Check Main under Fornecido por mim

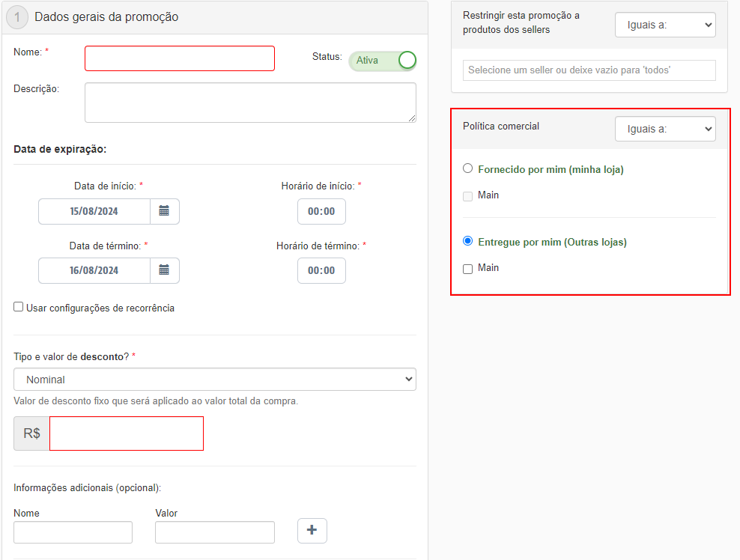[x=467, y=195]
